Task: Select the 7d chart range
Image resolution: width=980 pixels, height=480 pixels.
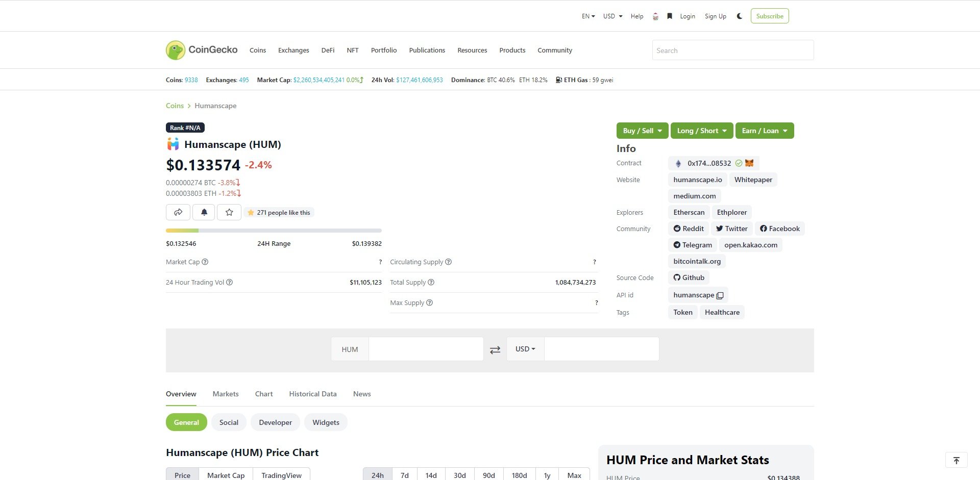Action: (404, 475)
